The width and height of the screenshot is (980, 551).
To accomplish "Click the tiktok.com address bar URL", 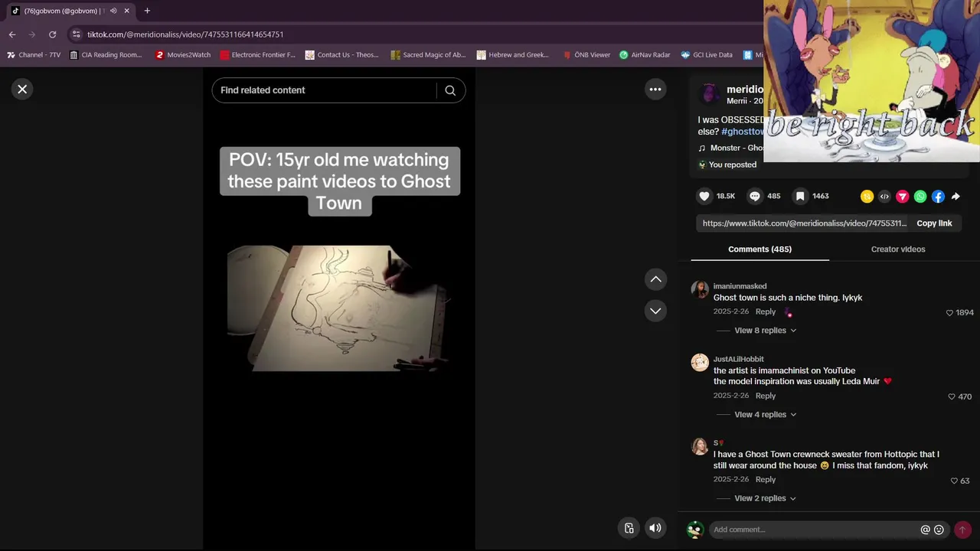I will (x=185, y=34).
